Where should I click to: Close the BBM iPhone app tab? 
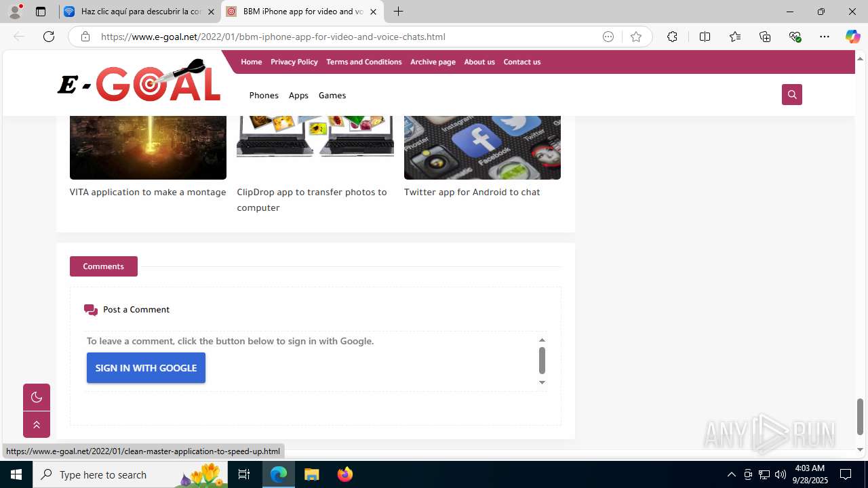373,12
